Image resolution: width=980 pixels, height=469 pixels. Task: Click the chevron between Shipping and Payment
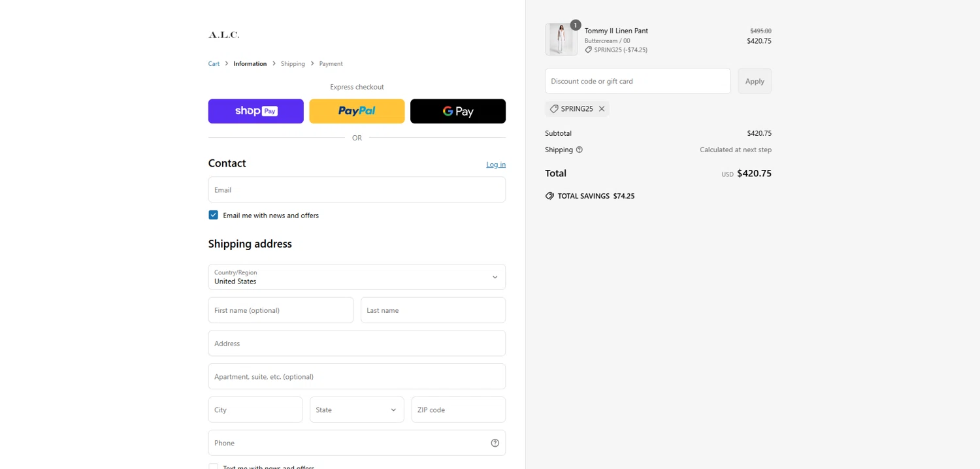(x=312, y=63)
